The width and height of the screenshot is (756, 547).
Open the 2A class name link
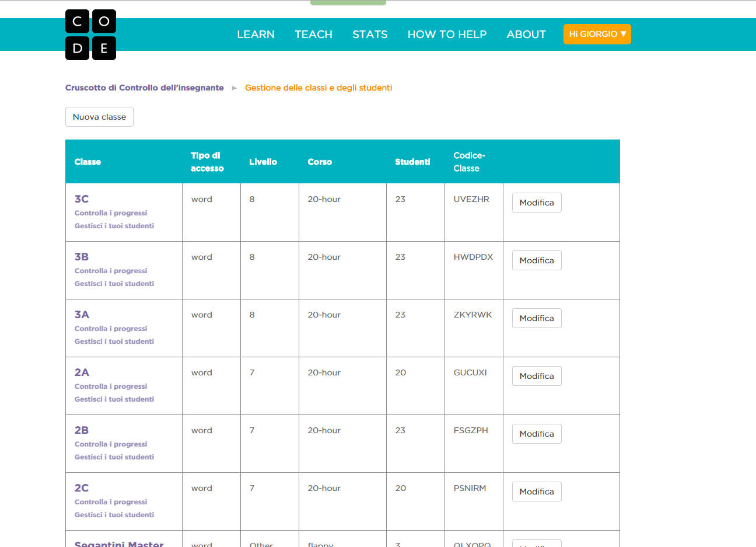pyautogui.click(x=82, y=372)
